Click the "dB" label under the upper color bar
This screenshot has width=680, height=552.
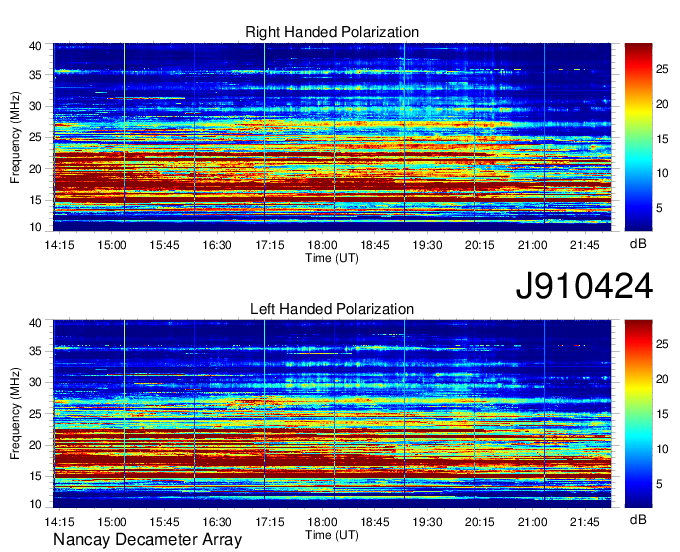[x=638, y=244]
